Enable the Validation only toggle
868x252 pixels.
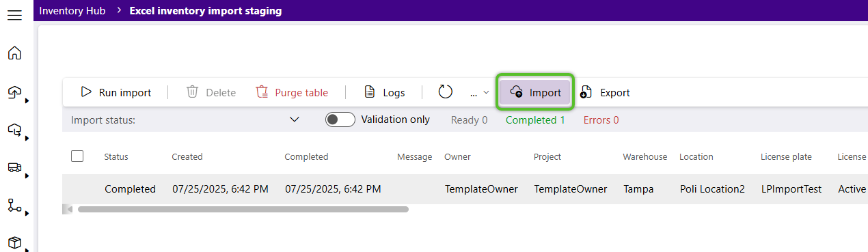[340, 120]
